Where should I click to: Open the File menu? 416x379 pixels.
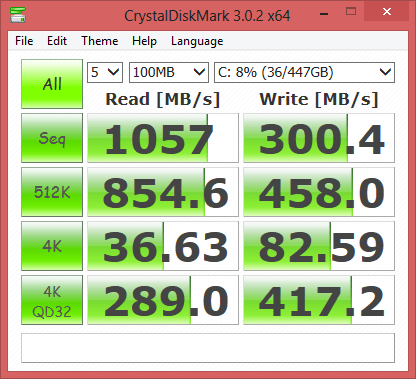tap(24, 41)
